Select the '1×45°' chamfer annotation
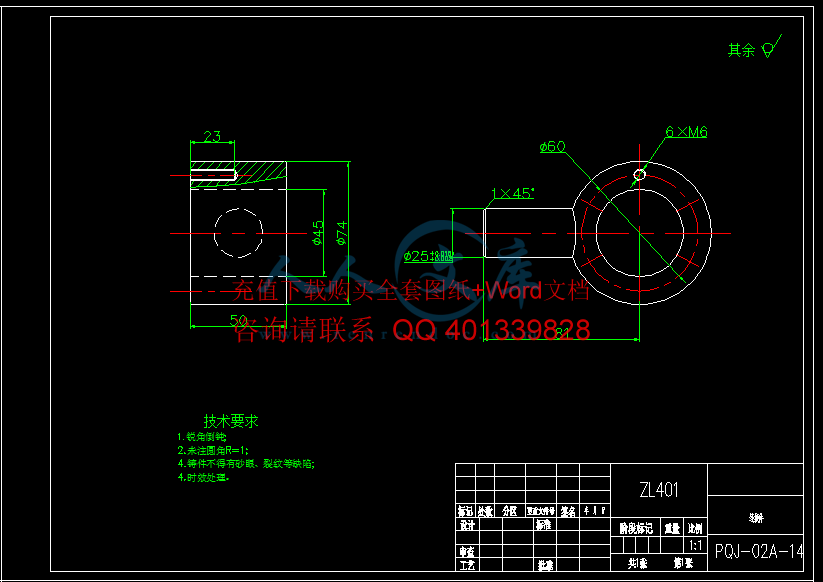Image resolution: width=823 pixels, height=582 pixels. [x=513, y=193]
